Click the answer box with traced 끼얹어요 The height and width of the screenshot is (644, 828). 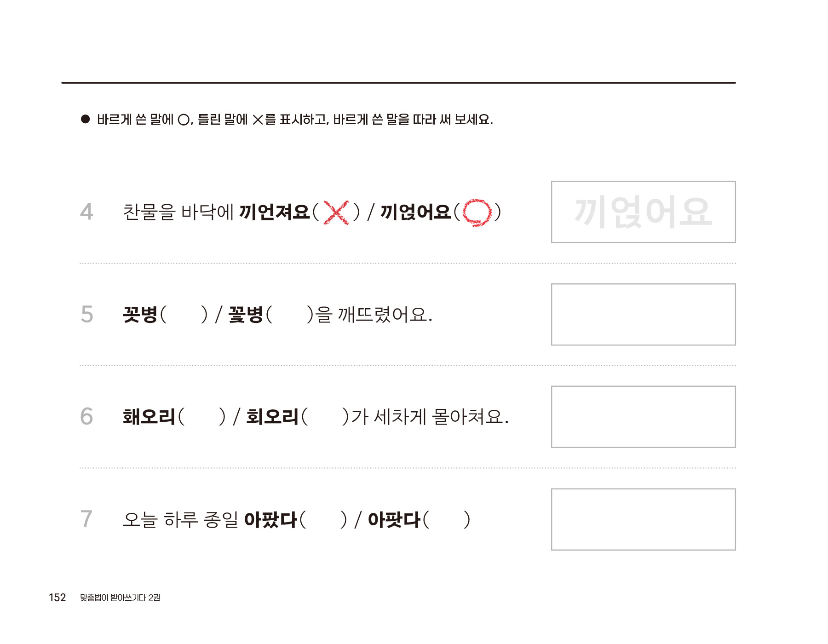[x=643, y=212]
